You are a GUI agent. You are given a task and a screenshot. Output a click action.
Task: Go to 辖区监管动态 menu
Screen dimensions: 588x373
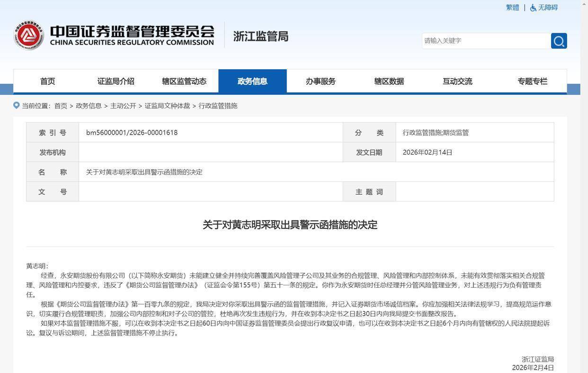coord(184,81)
